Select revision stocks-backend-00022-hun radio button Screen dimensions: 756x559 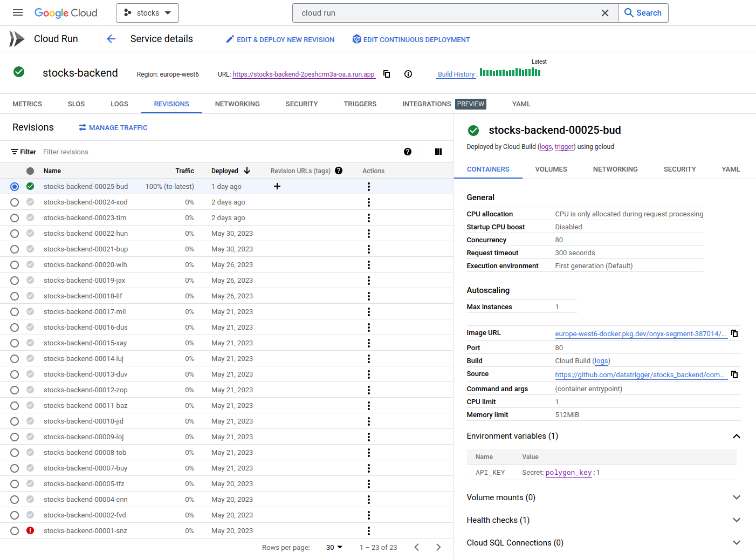(x=15, y=234)
